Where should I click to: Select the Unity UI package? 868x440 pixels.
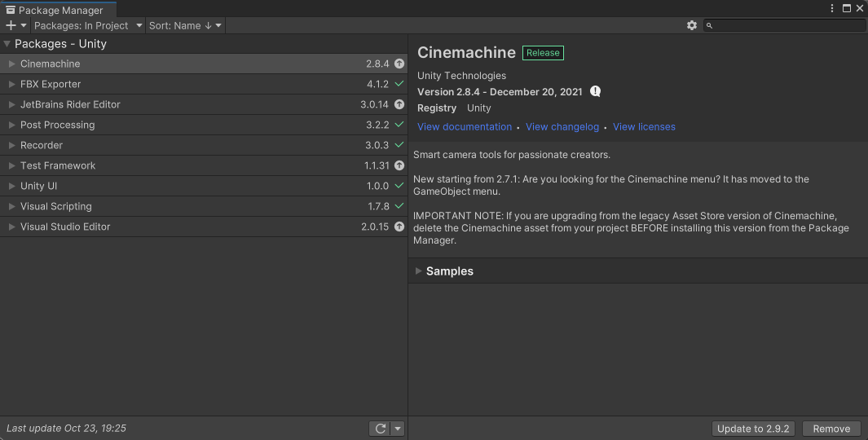(x=204, y=186)
